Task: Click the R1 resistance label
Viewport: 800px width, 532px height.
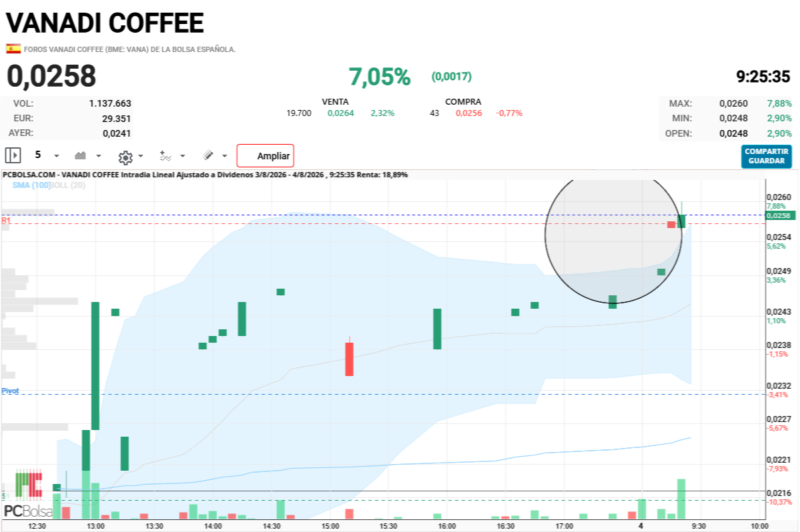Action: tap(6, 219)
